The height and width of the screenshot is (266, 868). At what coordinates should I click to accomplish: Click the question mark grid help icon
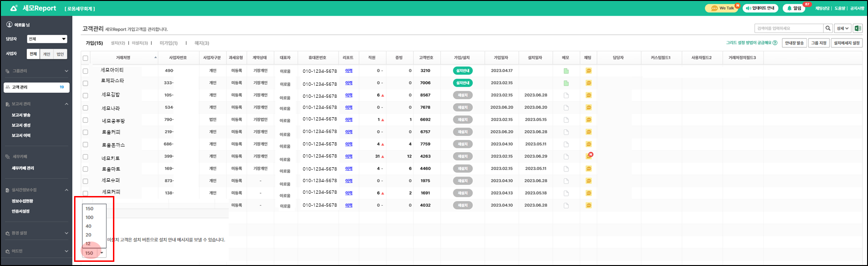[775, 43]
